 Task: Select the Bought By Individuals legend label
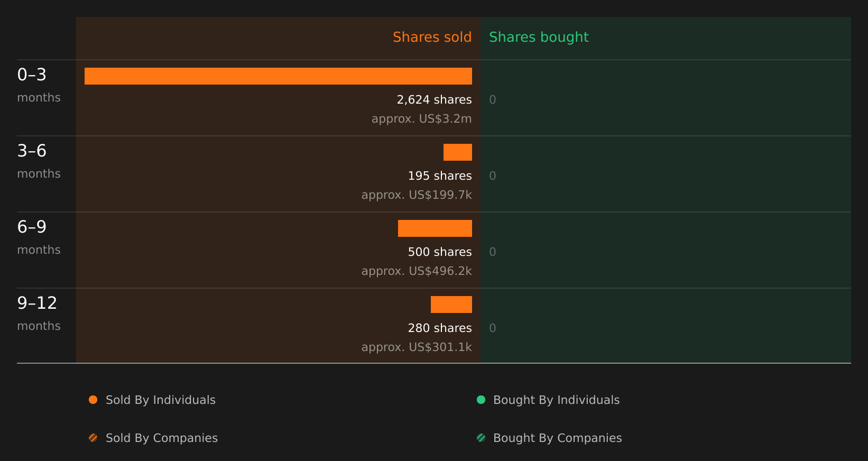[x=556, y=400]
